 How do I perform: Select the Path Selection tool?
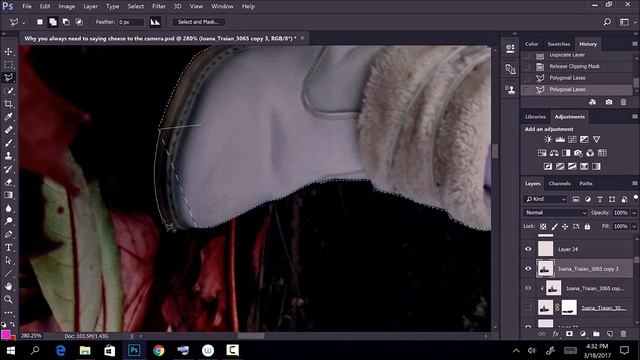[x=8, y=260]
